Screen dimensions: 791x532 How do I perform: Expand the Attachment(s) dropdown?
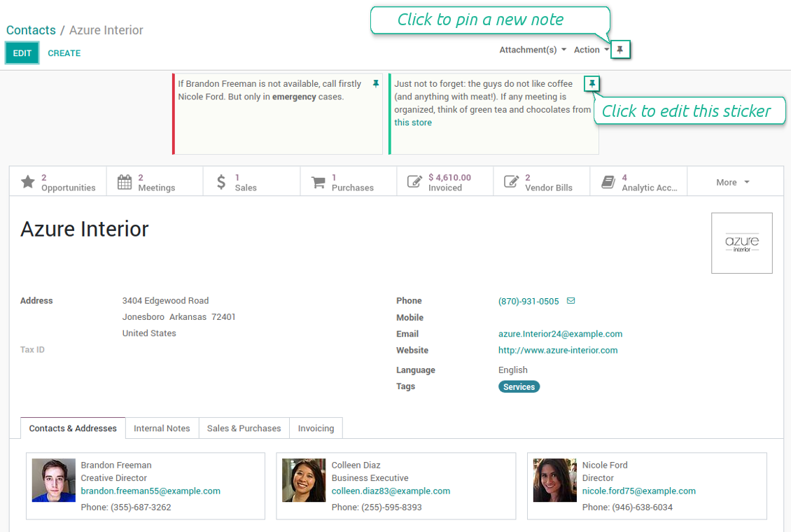[x=533, y=50]
